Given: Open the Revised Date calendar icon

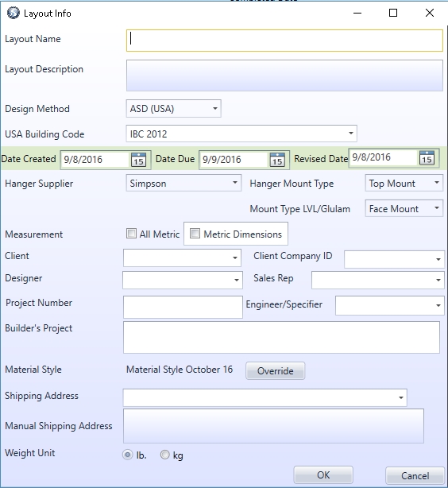Looking at the screenshot, I should 427,158.
